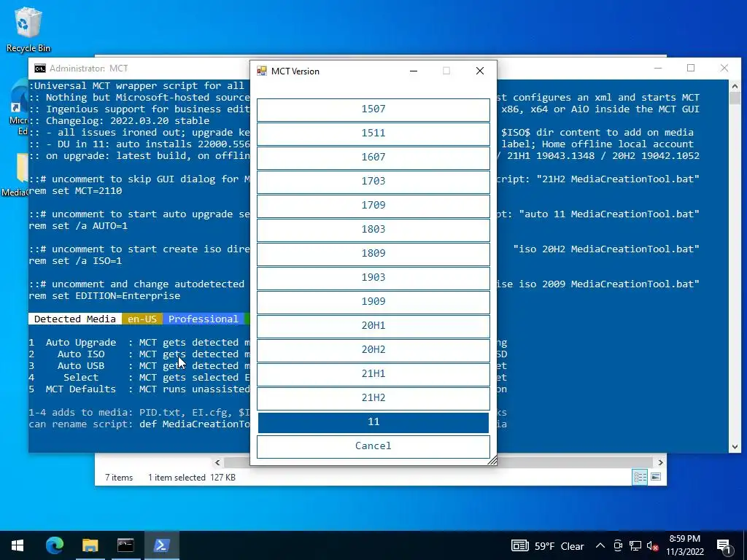Viewport: 747px width, 560px height.
Task: Select the highlighted 11 version button
Action: (373, 422)
